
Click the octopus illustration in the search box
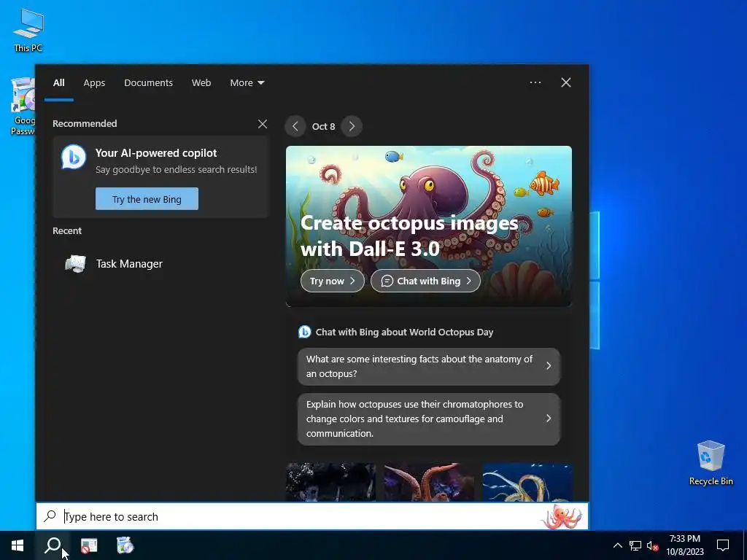coord(562,517)
